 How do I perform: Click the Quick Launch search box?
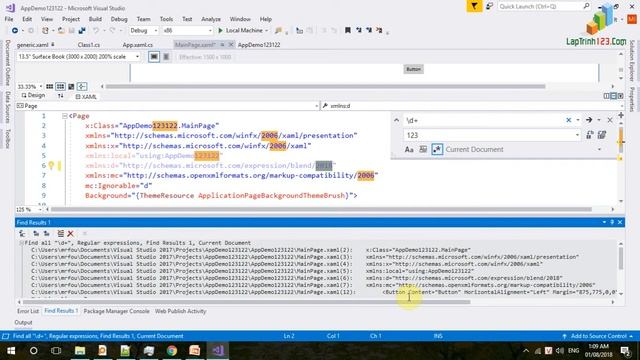click(544, 6)
